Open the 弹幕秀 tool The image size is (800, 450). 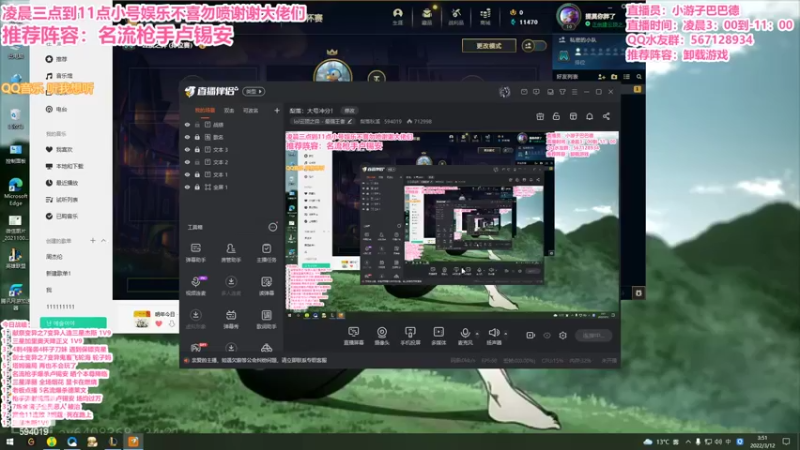coord(231,319)
